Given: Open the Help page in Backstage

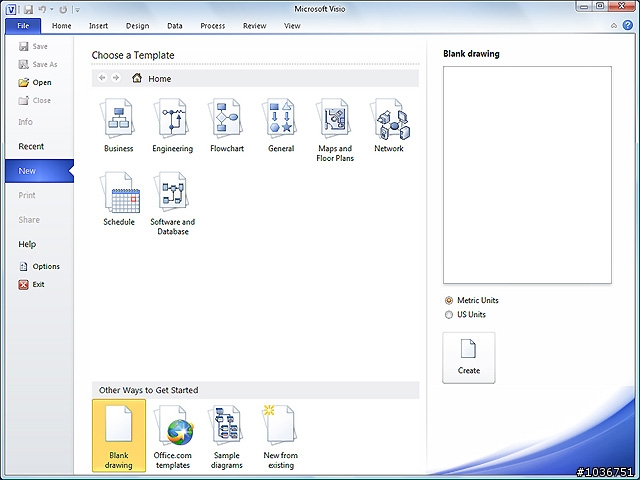Looking at the screenshot, I should click(x=27, y=244).
